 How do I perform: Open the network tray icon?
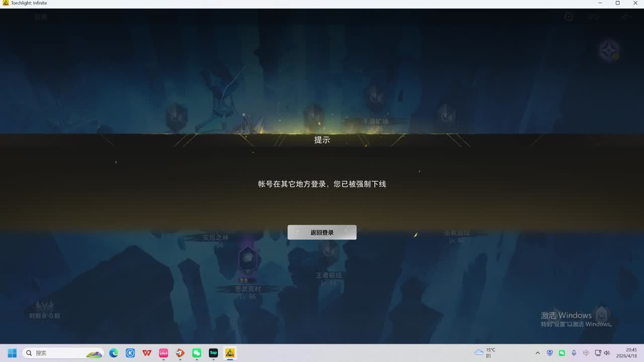pyautogui.click(x=598, y=353)
